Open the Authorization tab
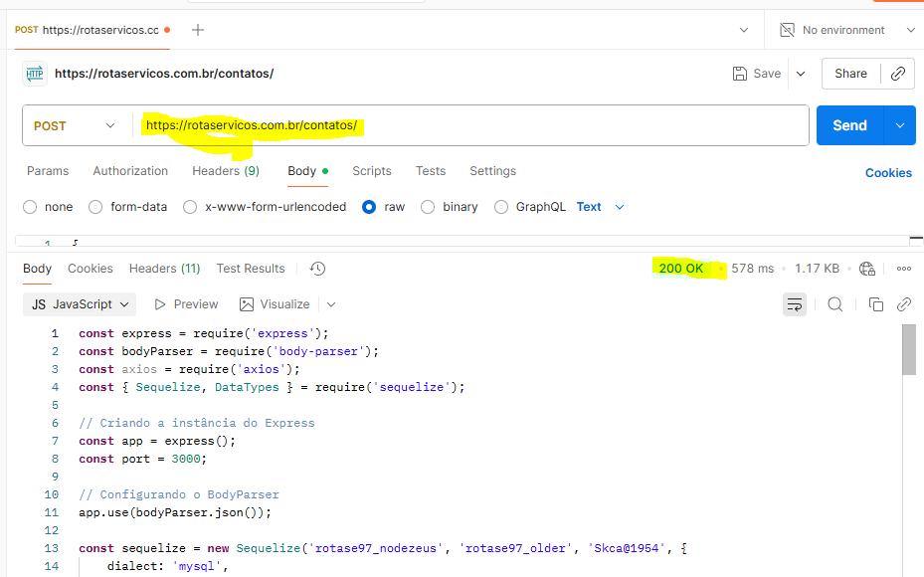The width and height of the screenshot is (924, 577). tap(130, 171)
